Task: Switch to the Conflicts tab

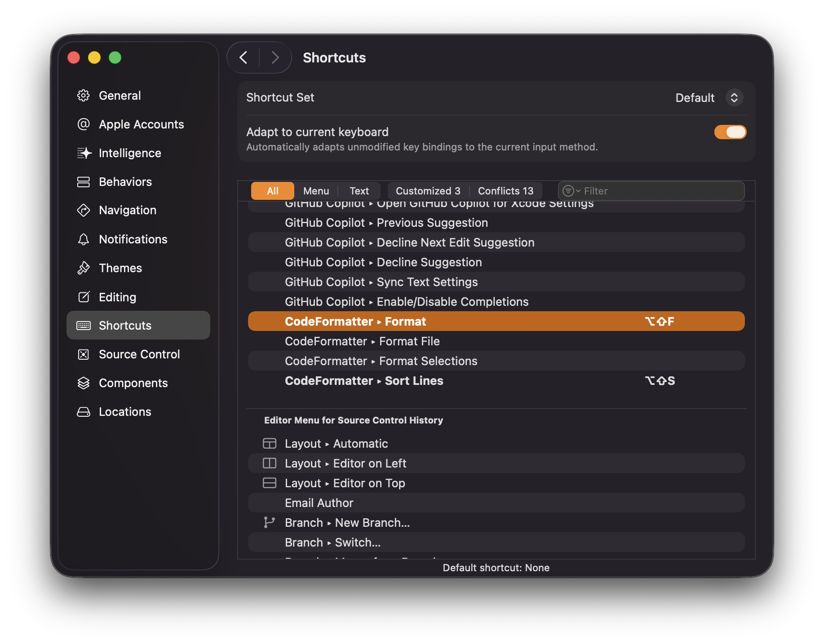Action: pos(505,190)
